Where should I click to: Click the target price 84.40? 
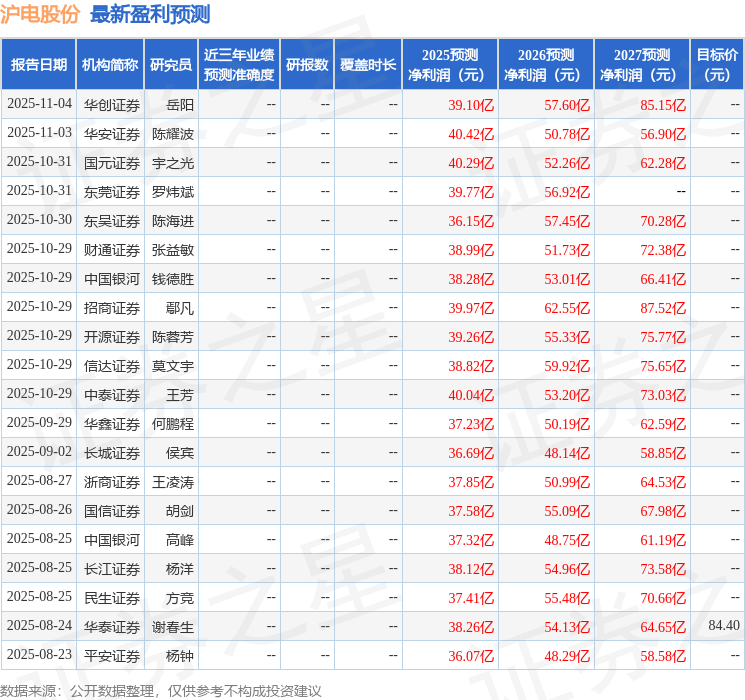[x=724, y=625]
